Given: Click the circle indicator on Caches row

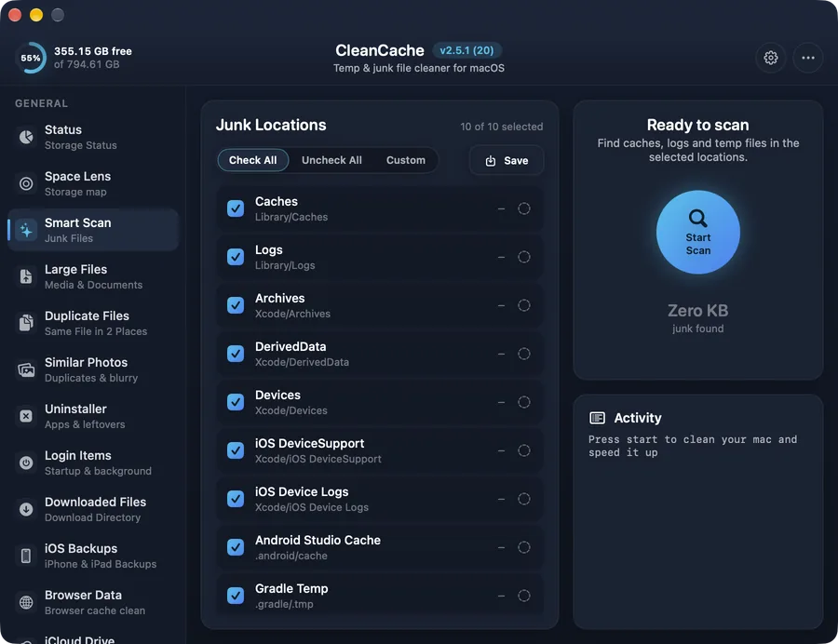Looking at the screenshot, I should pyautogui.click(x=523, y=208).
